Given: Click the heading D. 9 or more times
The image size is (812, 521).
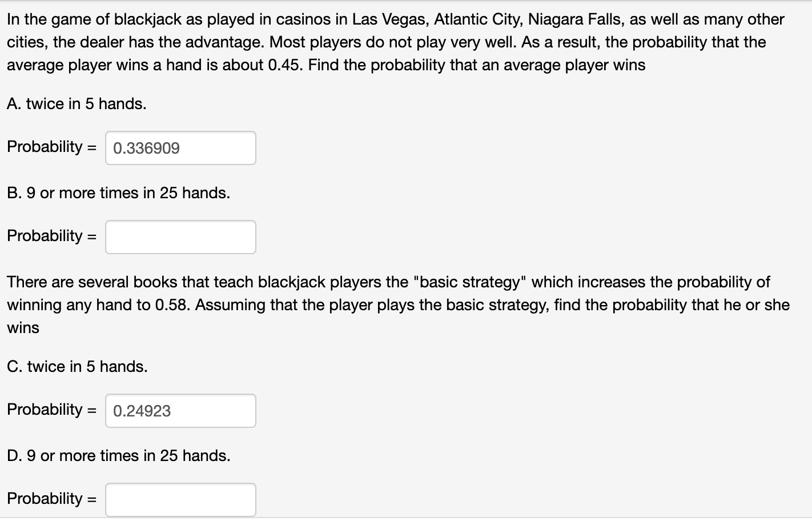Looking at the screenshot, I should [x=118, y=455].
